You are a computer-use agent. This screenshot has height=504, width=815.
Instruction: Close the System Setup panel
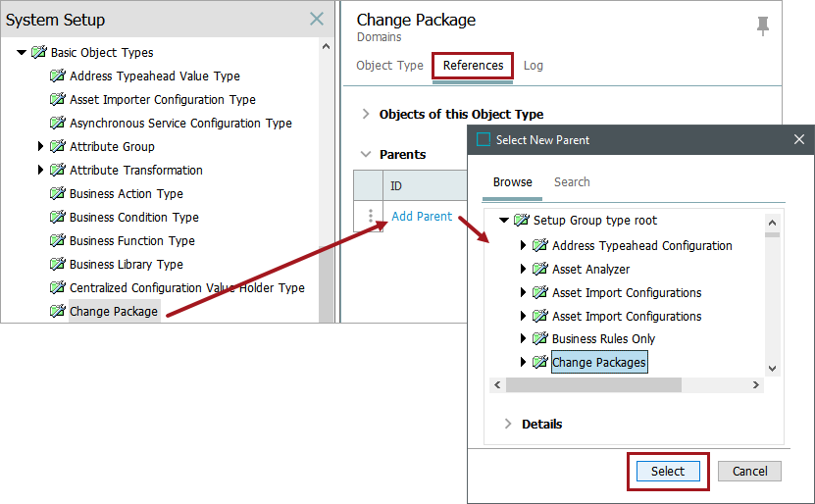tap(317, 19)
